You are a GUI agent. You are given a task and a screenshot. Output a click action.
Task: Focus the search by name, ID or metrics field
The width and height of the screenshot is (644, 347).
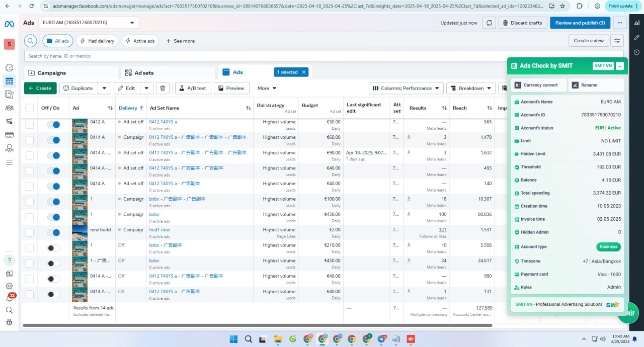(x=324, y=56)
